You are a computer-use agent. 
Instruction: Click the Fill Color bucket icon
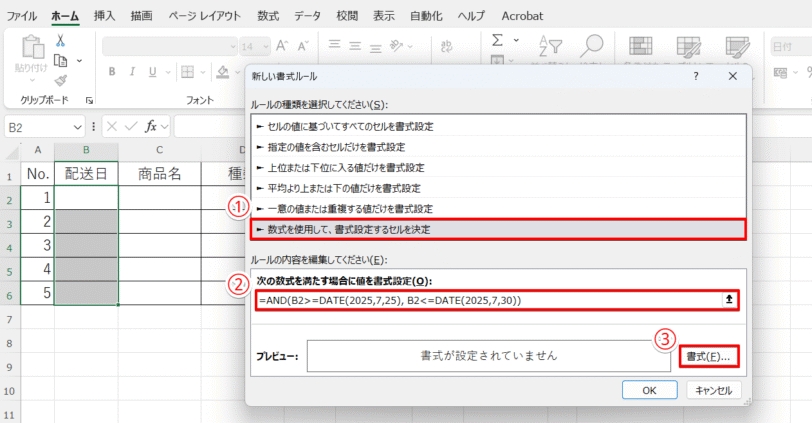[223, 72]
